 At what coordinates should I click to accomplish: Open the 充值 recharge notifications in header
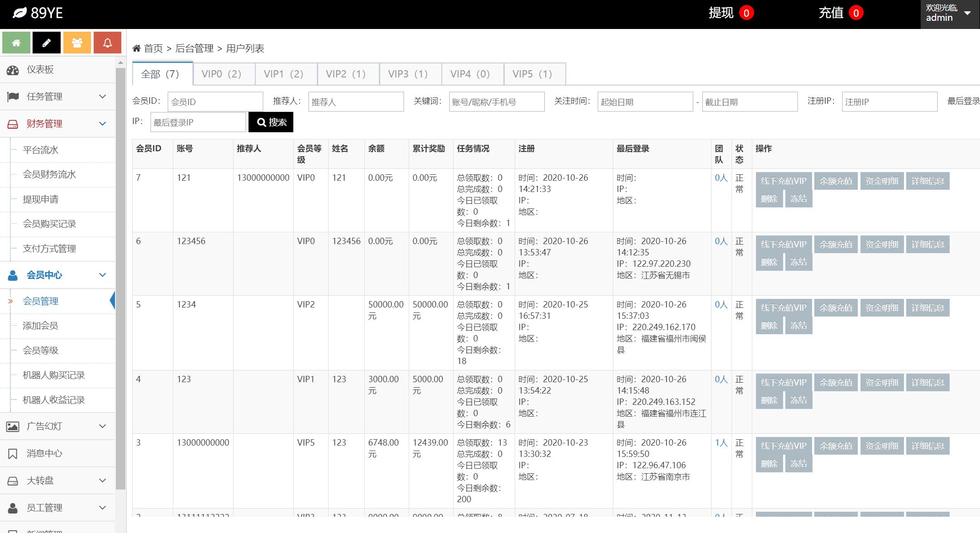(x=841, y=13)
